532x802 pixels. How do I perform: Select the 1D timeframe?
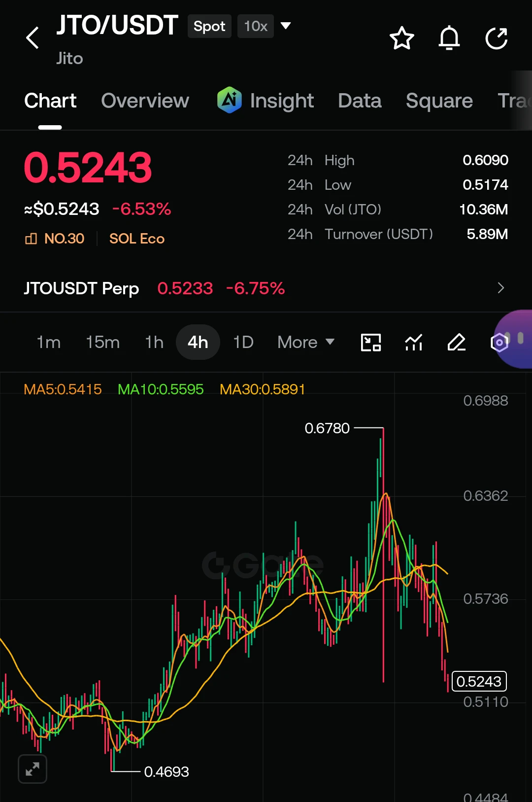click(x=243, y=342)
